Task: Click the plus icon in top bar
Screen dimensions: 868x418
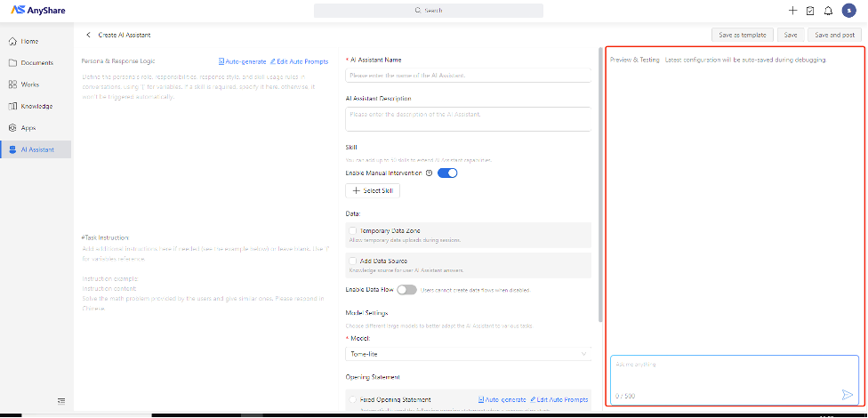Action: pyautogui.click(x=792, y=11)
